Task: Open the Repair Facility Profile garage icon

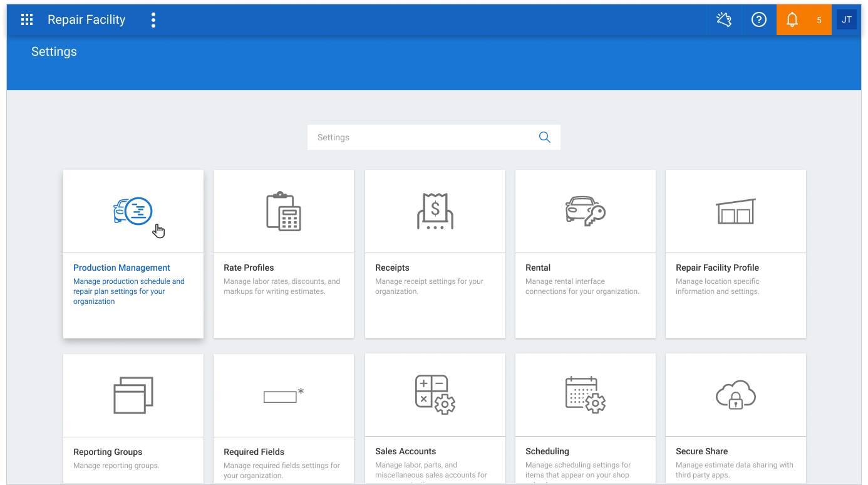Action: (x=736, y=211)
